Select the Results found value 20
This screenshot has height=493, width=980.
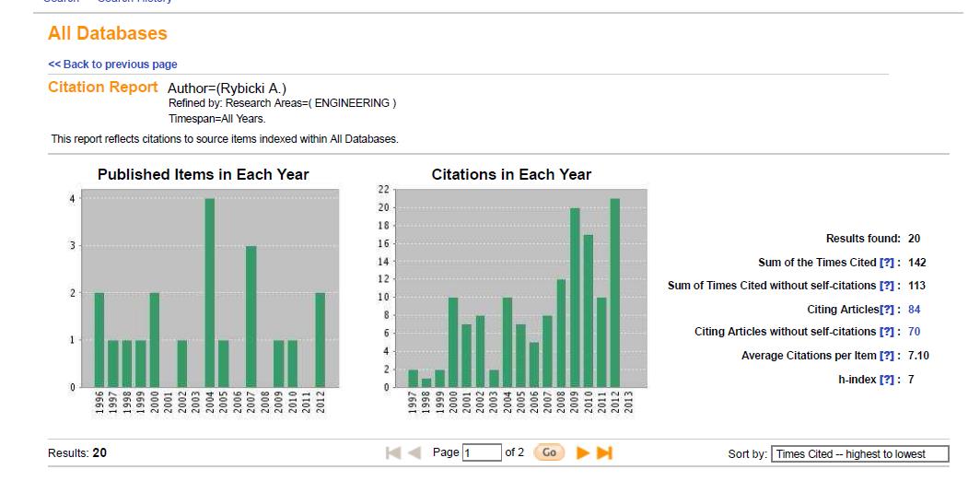click(915, 239)
